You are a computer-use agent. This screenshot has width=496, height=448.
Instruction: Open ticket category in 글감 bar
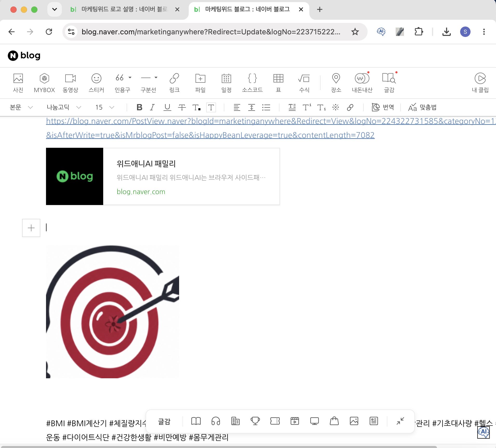point(275,421)
